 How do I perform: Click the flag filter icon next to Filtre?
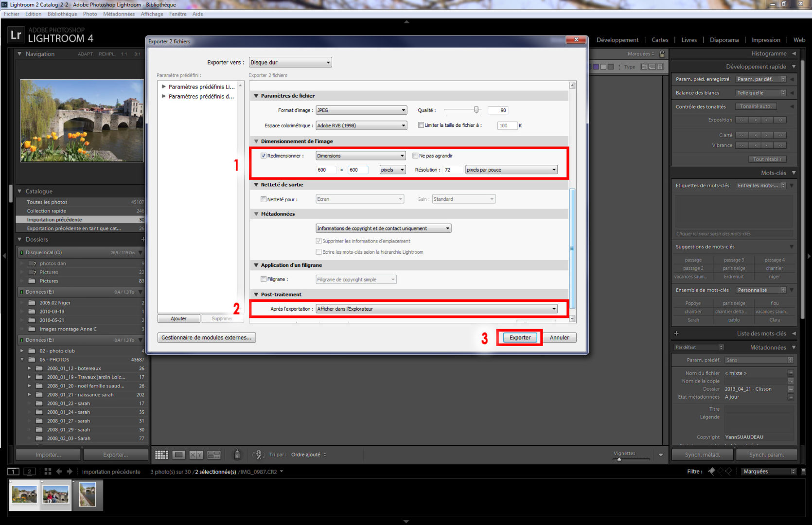(x=712, y=472)
